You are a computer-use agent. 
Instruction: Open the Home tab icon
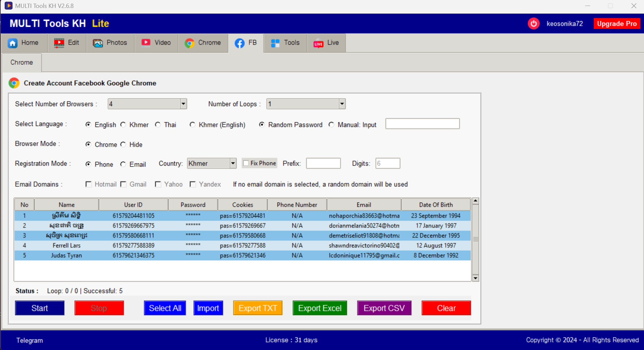pos(13,43)
